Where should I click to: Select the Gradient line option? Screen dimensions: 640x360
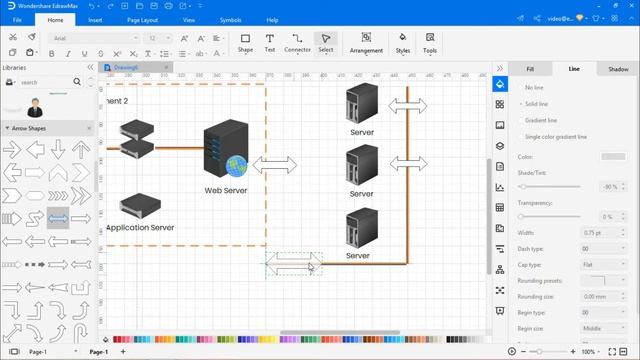(540, 120)
